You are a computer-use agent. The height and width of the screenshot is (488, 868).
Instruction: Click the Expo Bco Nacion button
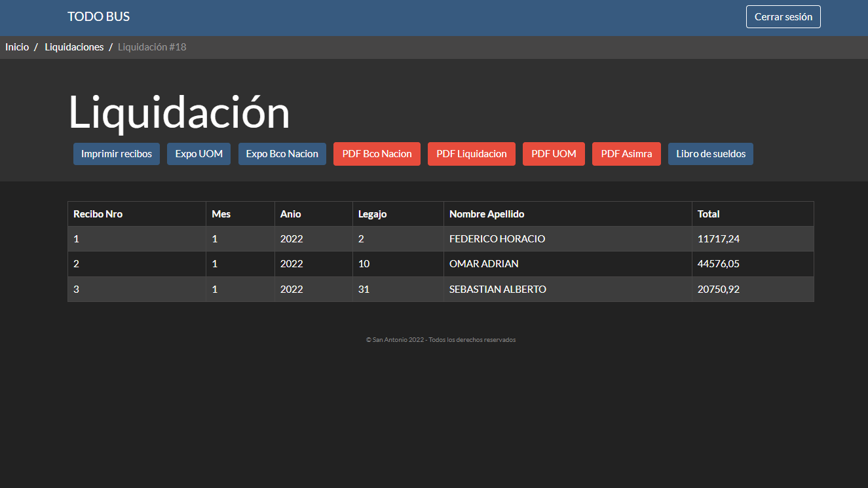coord(282,154)
